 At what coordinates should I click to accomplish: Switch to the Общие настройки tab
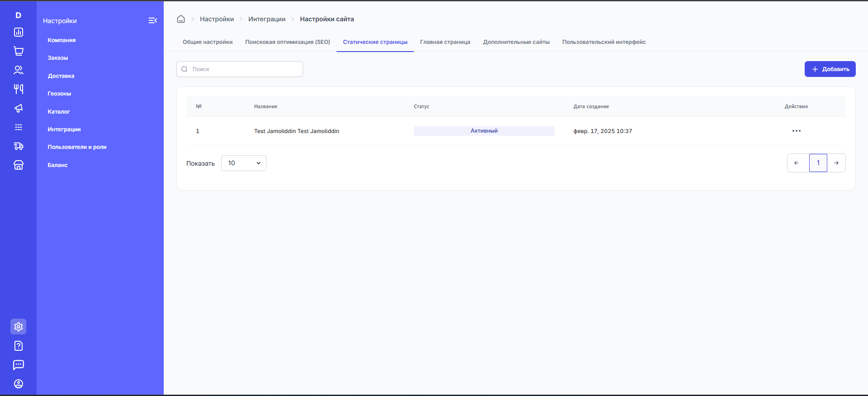(x=208, y=42)
